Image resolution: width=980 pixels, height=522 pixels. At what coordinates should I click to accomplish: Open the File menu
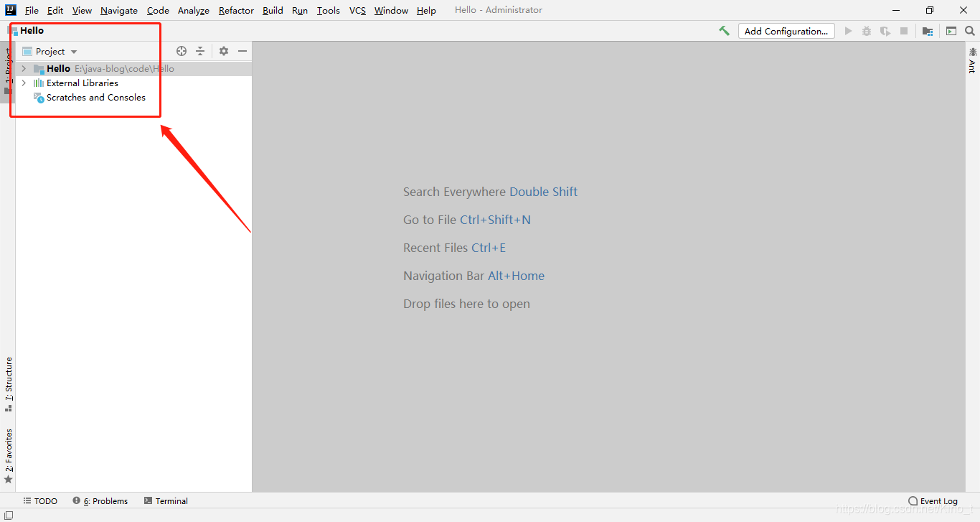click(32, 10)
